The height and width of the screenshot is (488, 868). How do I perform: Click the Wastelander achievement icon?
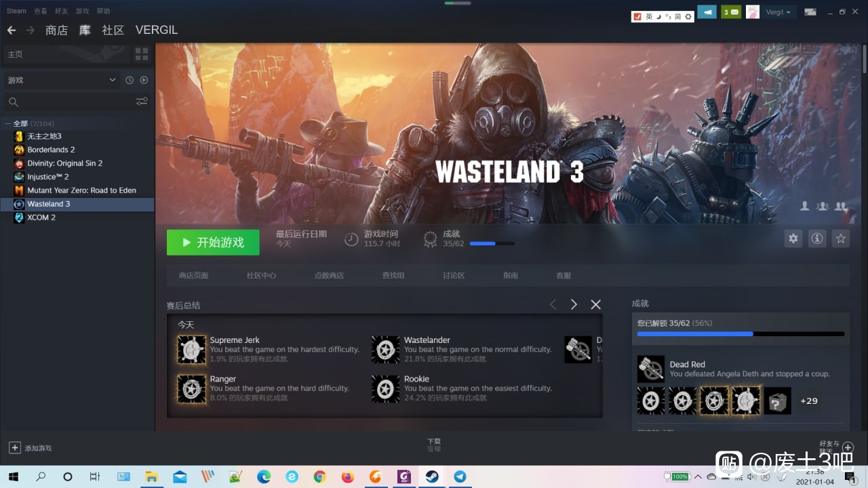pos(385,350)
